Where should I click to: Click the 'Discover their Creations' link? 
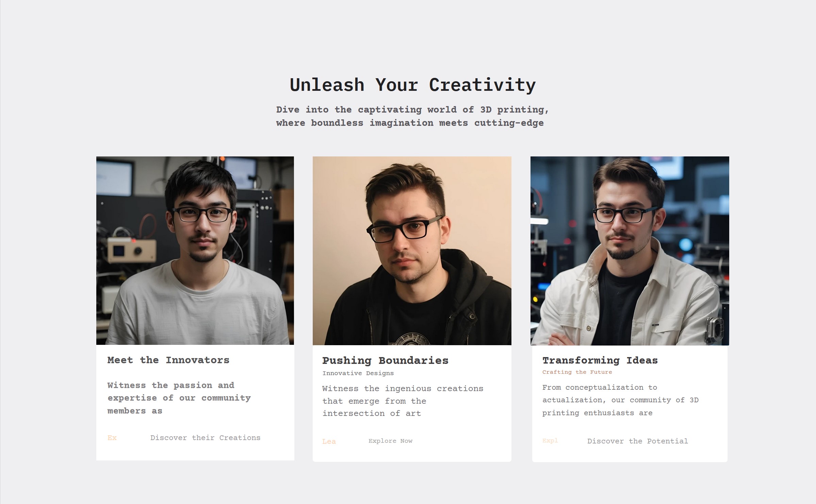tap(205, 438)
